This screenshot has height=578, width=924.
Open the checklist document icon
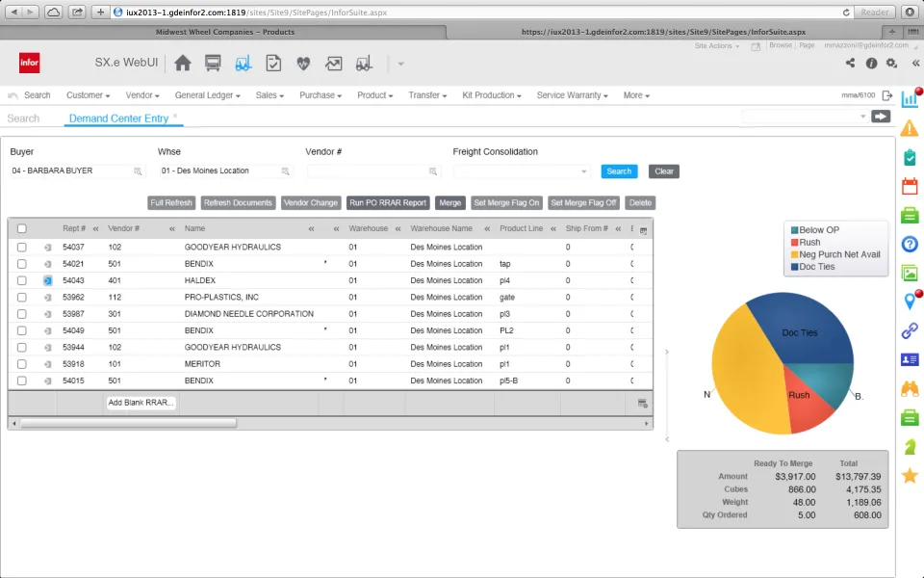coord(273,64)
